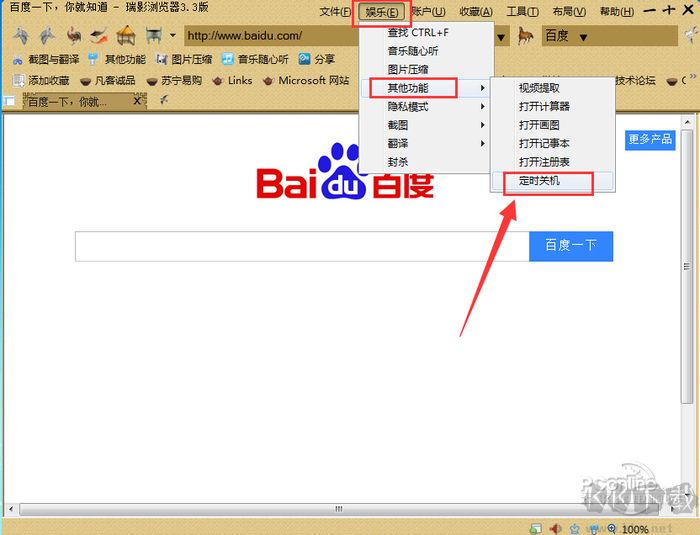Click the horse icon beside search box

point(526,36)
